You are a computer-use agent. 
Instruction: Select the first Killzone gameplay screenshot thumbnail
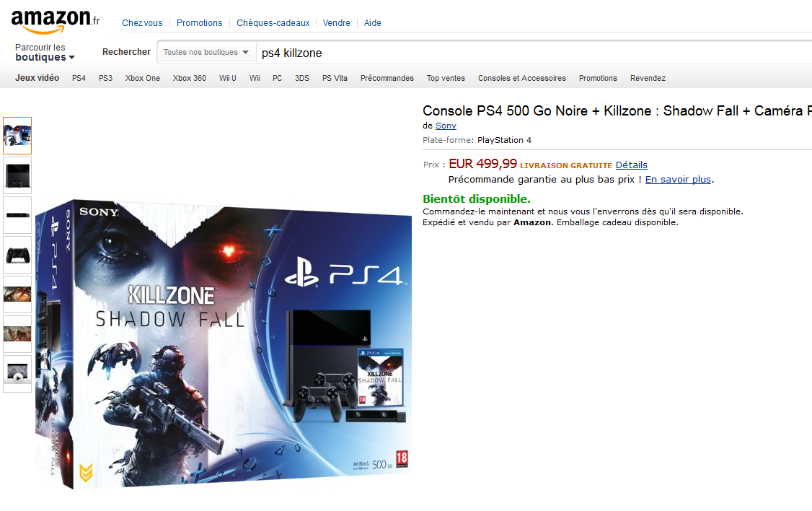pyautogui.click(x=17, y=294)
